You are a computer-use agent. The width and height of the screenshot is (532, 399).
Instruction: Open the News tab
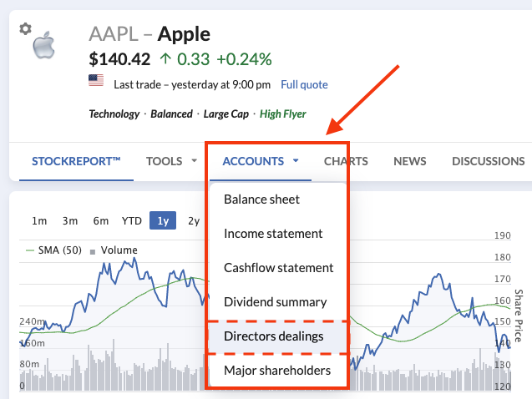[x=409, y=161]
